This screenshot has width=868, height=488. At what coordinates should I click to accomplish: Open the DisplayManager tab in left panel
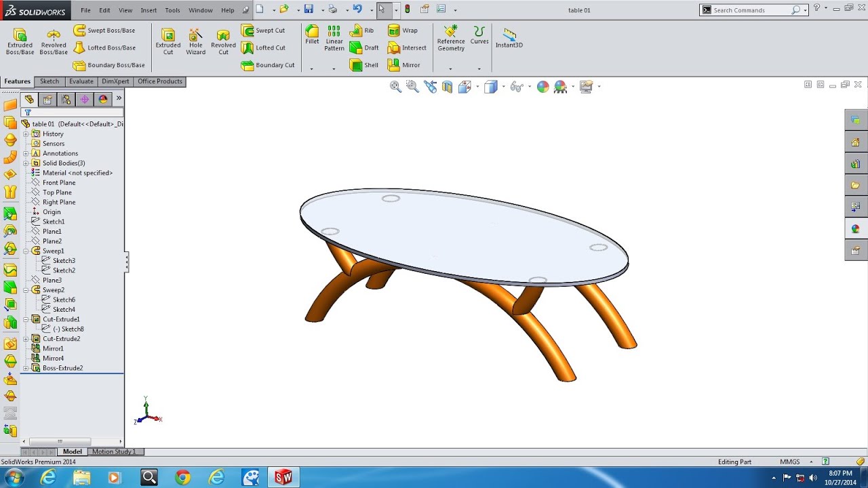click(x=102, y=99)
